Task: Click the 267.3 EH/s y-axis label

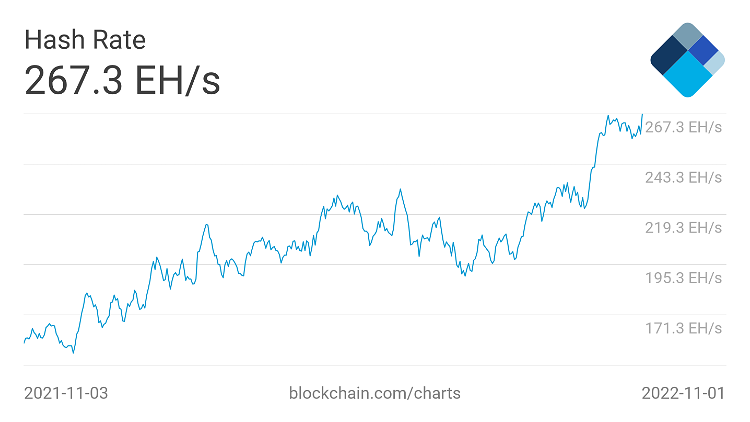Action: tap(683, 127)
